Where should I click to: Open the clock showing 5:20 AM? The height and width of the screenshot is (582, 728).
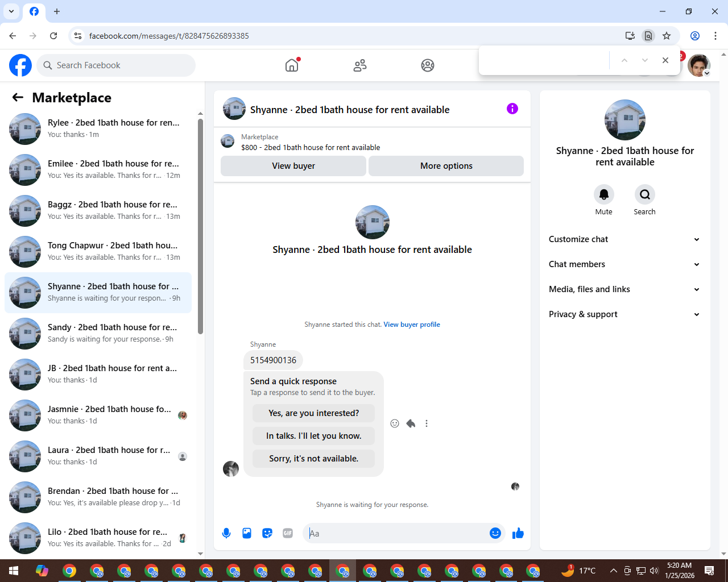tap(680, 571)
